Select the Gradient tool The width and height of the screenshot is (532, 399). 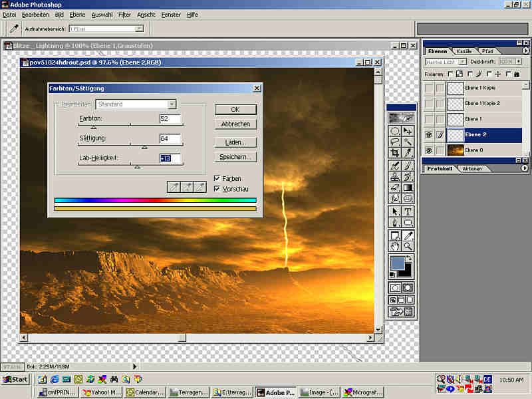pyautogui.click(x=408, y=188)
